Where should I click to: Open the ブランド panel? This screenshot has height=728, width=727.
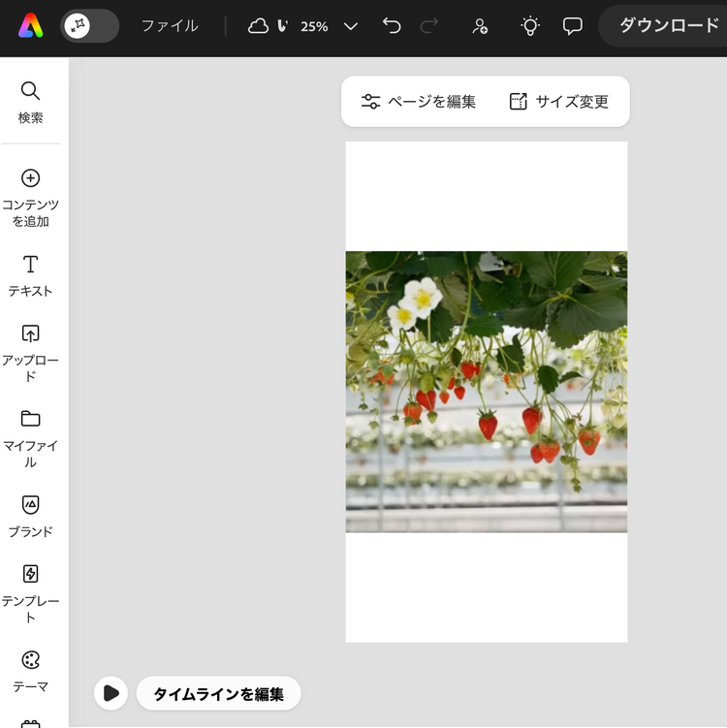(x=30, y=516)
